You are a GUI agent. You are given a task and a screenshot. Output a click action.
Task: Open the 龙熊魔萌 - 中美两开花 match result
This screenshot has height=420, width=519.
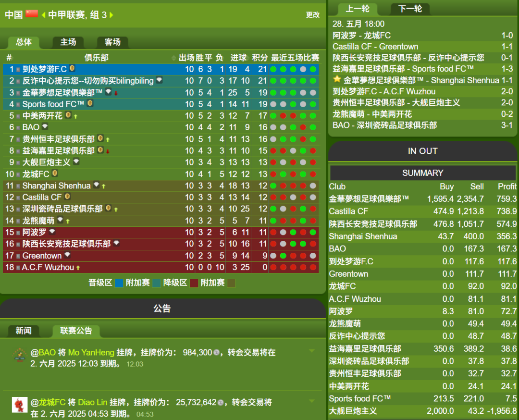click(x=423, y=114)
